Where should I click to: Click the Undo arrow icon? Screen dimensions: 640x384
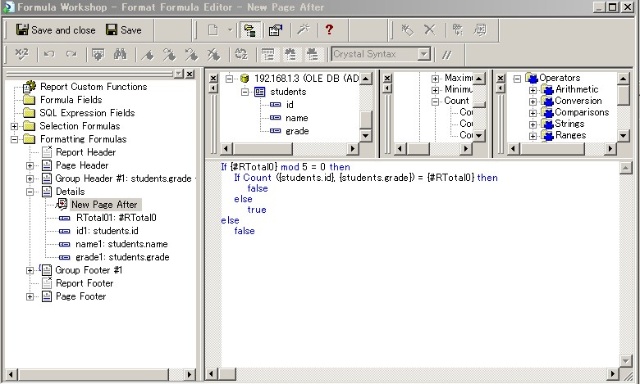(49, 54)
